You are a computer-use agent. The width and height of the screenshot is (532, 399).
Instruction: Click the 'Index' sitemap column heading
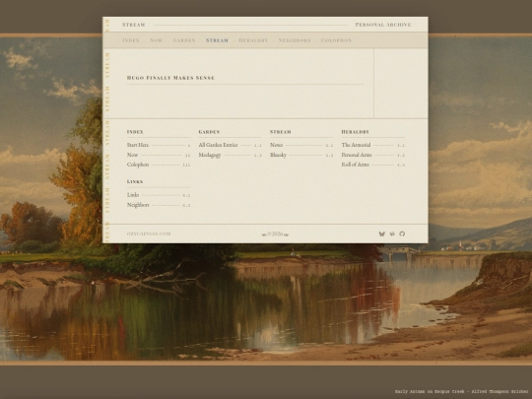click(135, 132)
